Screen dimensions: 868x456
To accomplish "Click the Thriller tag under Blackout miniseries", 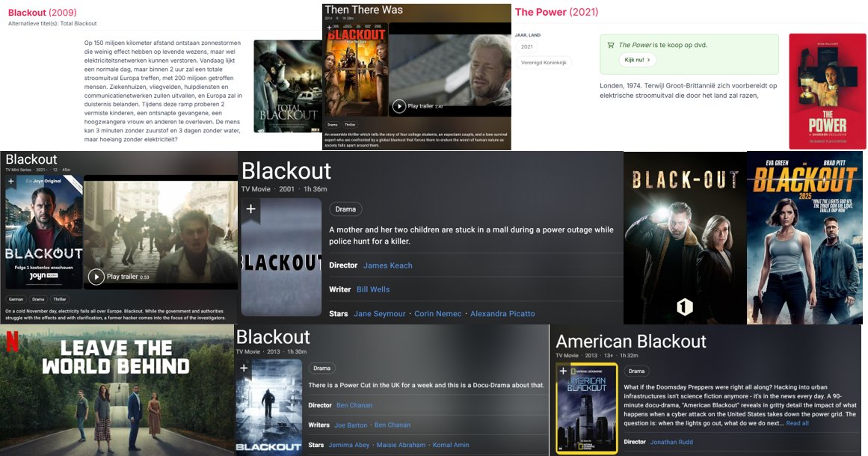I will pos(59,299).
